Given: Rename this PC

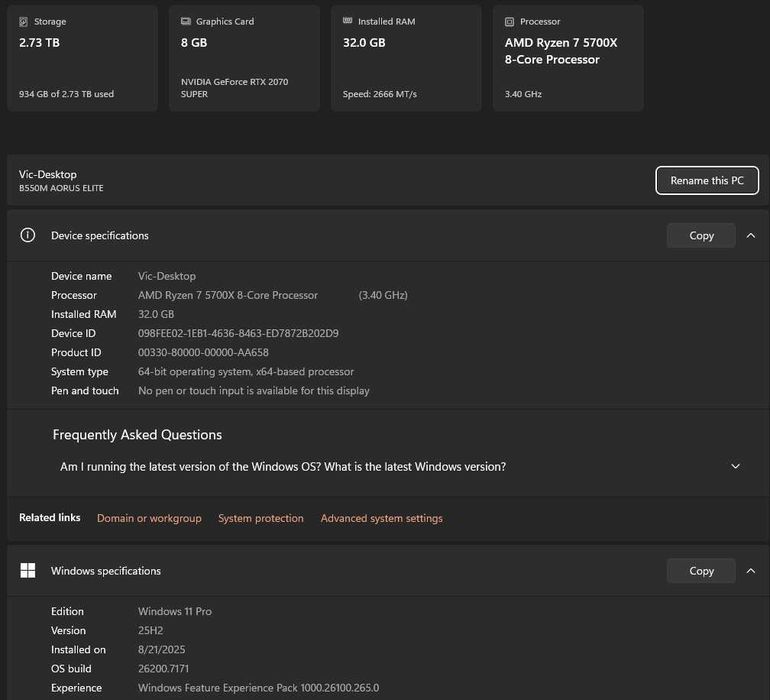Looking at the screenshot, I should tap(707, 180).
